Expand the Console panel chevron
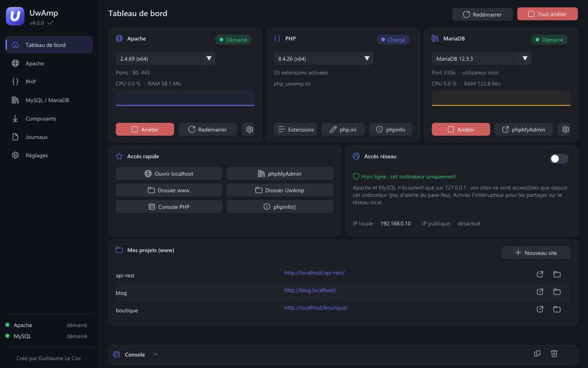 (155, 354)
